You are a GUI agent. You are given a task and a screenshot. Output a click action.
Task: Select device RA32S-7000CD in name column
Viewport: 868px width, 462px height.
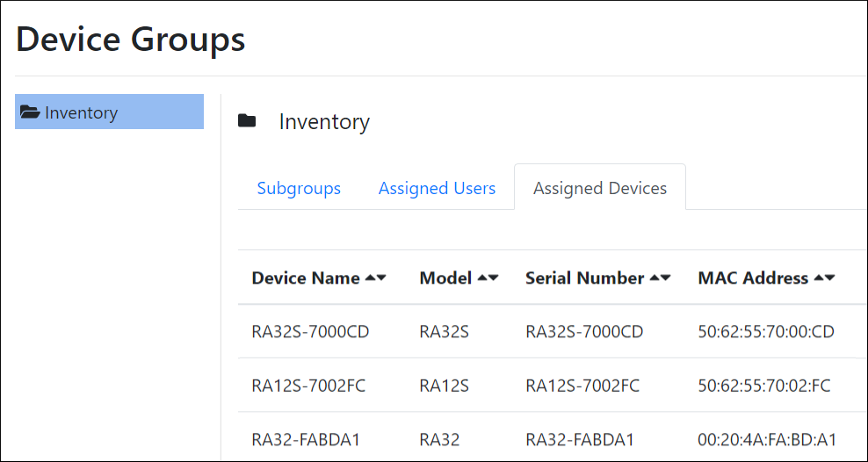click(x=310, y=331)
